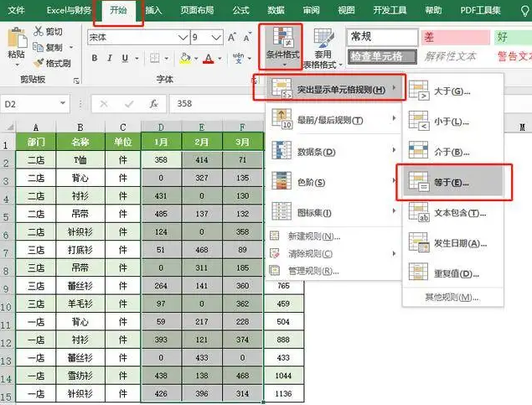Click the Cut scissors icon
This screenshot has height=405, width=532.
pos(39,31)
